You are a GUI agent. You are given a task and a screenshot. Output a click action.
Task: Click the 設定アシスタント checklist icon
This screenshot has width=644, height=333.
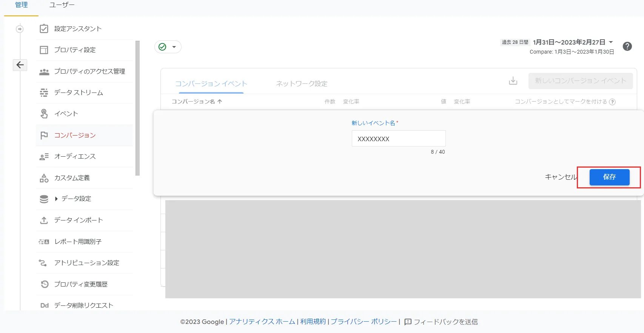(x=44, y=29)
